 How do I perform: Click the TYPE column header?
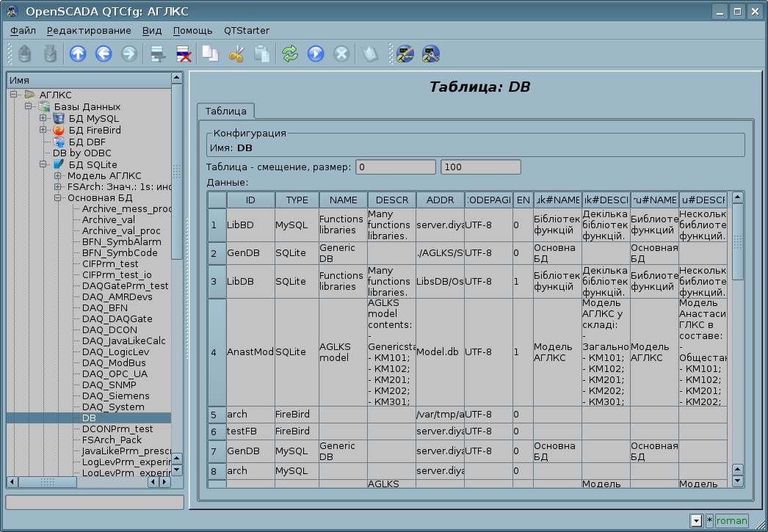click(297, 200)
